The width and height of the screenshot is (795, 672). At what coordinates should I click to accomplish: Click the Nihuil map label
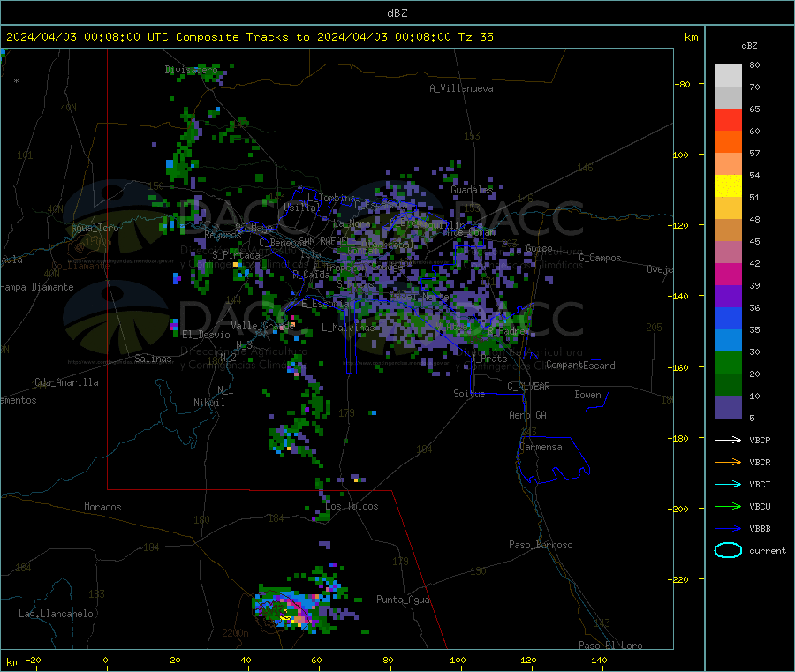208,403
